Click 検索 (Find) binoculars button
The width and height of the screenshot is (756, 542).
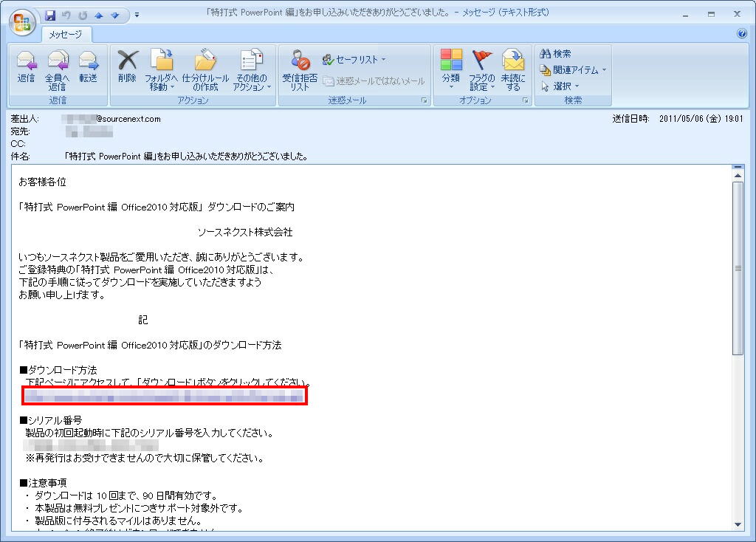555,53
